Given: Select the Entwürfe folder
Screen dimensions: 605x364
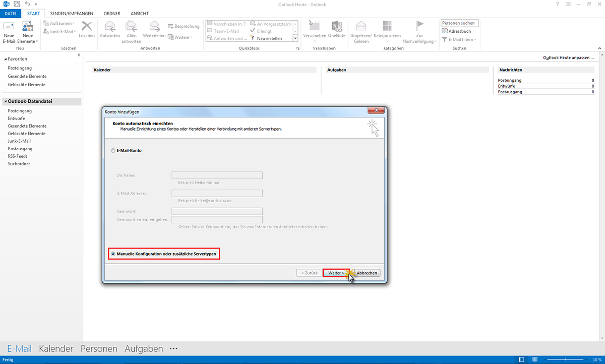Looking at the screenshot, I should tap(17, 118).
